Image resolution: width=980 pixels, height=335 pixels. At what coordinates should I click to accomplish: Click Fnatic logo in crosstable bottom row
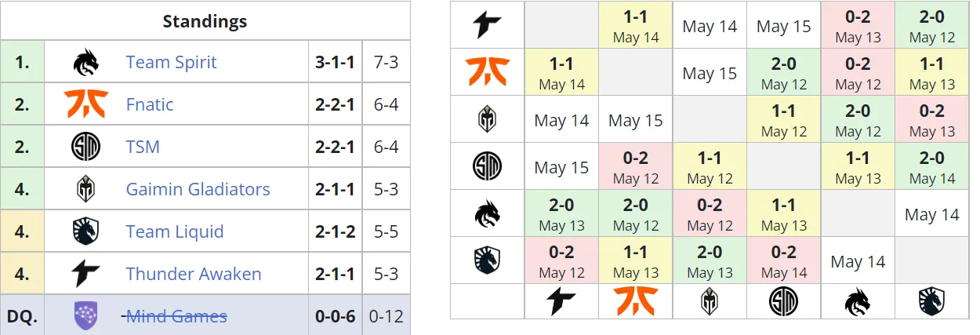(636, 300)
